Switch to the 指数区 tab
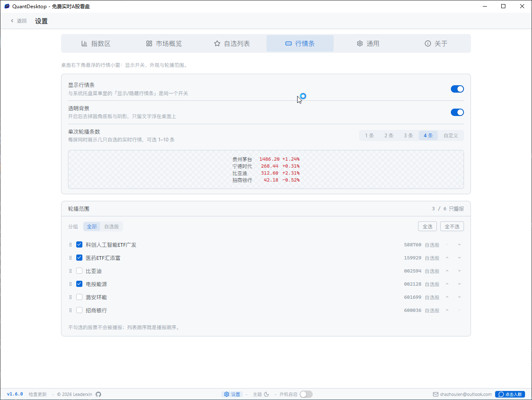532x400 pixels. (x=96, y=43)
